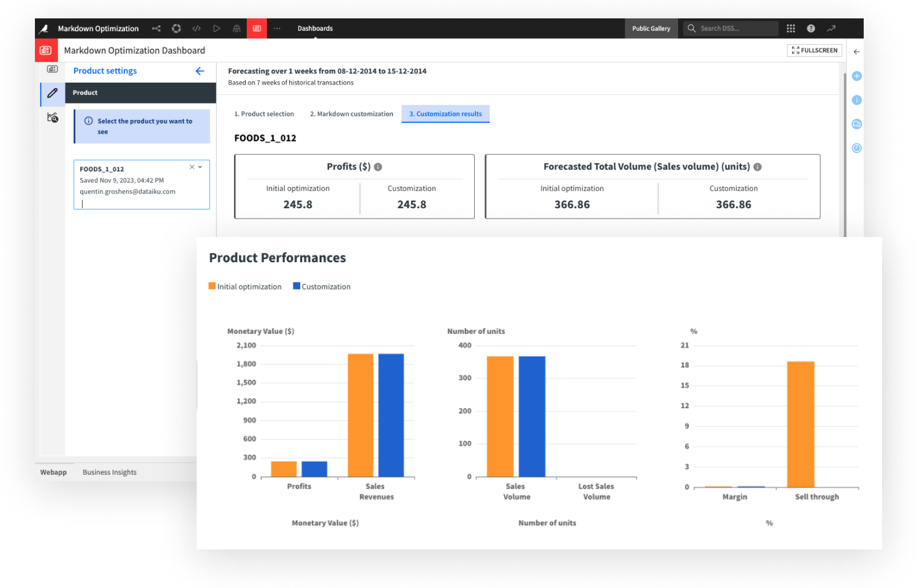Image resolution: width=917 pixels, height=588 pixels.
Task: Click the Product Performances title
Action: coord(277,258)
